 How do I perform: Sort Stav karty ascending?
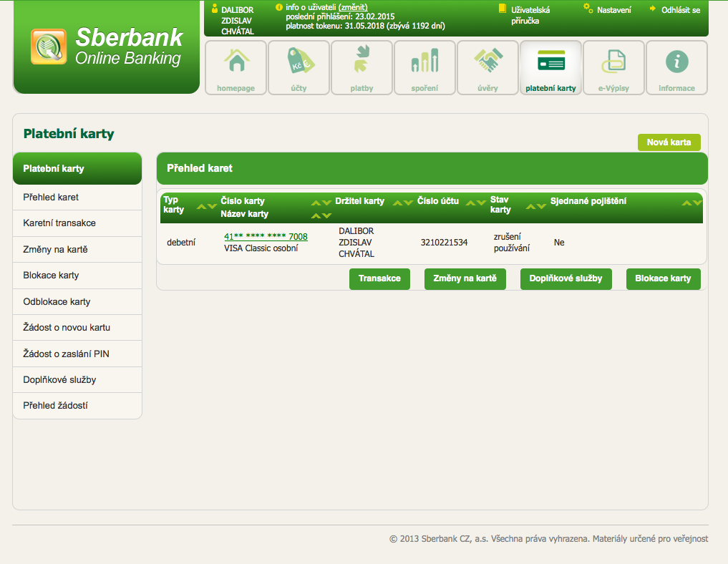pos(530,207)
